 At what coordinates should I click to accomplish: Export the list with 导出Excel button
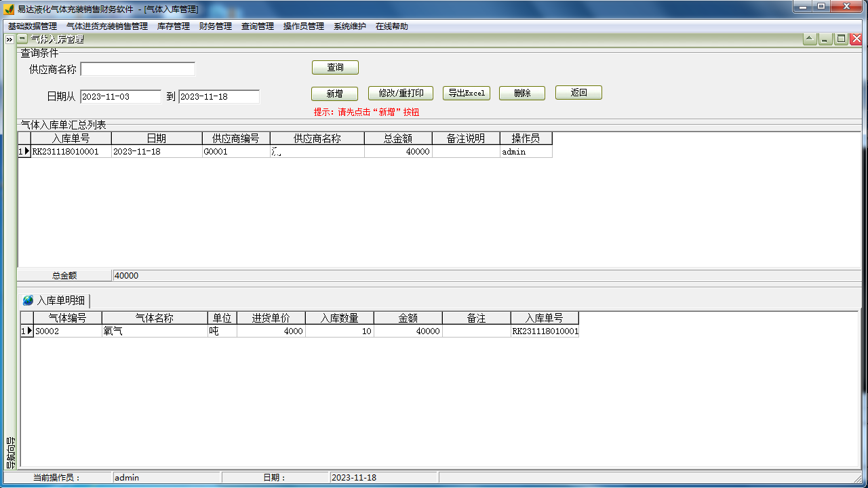(467, 93)
